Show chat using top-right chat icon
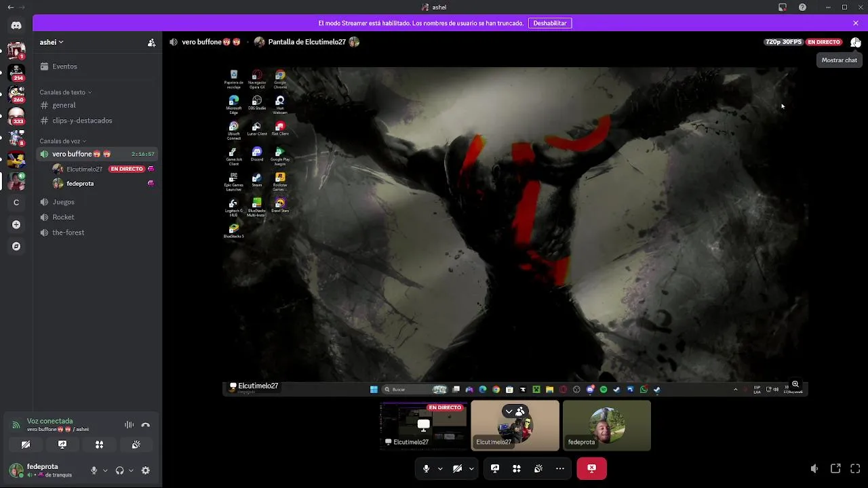 856,42
